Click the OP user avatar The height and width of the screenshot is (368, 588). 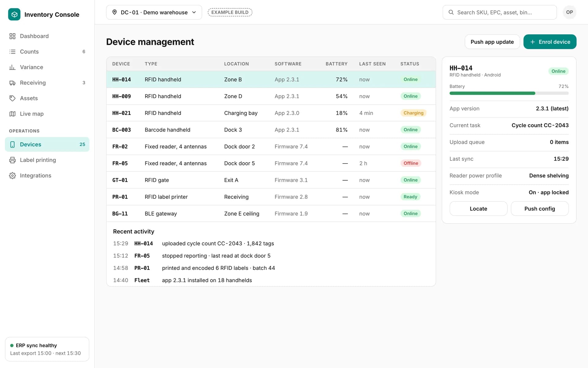coord(569,12)
